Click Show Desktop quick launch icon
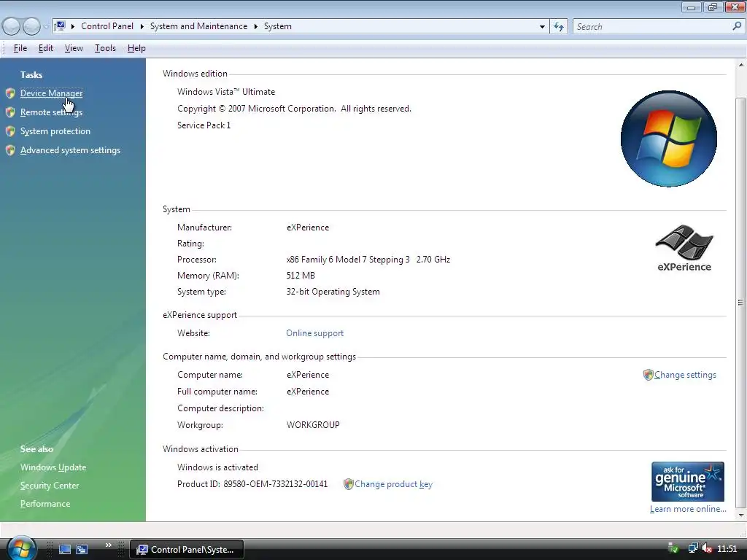The height and width of the screenshot is (560, 747). (x=65, y=550)
